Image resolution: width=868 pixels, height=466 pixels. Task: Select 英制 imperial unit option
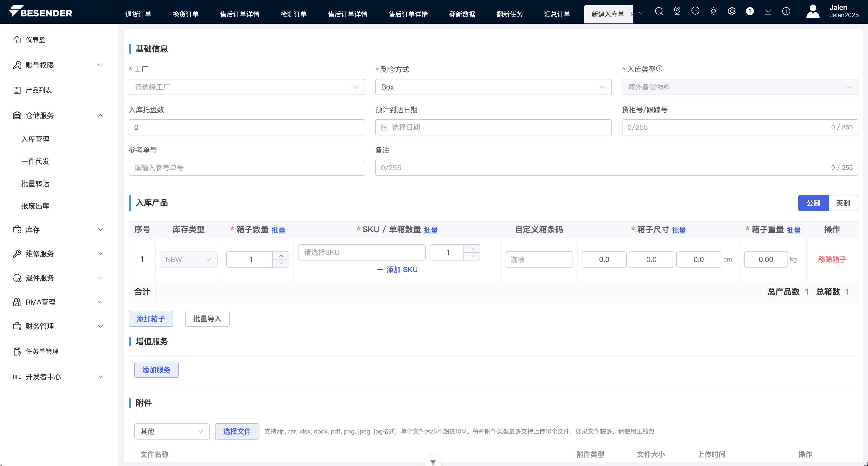[843, 203]
